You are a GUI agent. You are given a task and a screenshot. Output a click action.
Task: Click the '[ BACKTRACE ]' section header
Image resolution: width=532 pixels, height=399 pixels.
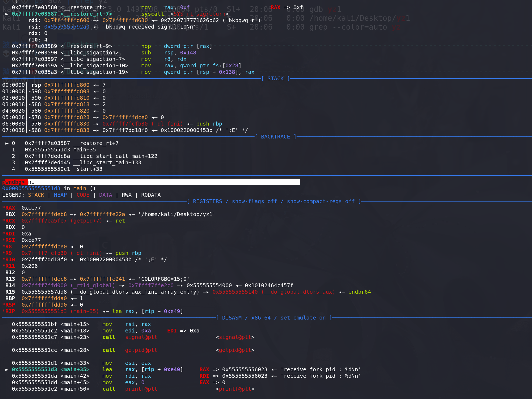276,137
